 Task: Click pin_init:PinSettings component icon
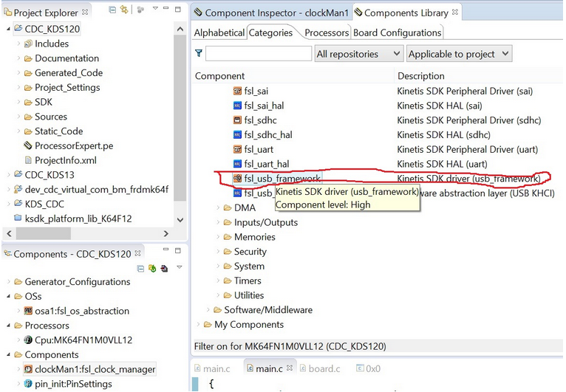(x=28, y=384)
